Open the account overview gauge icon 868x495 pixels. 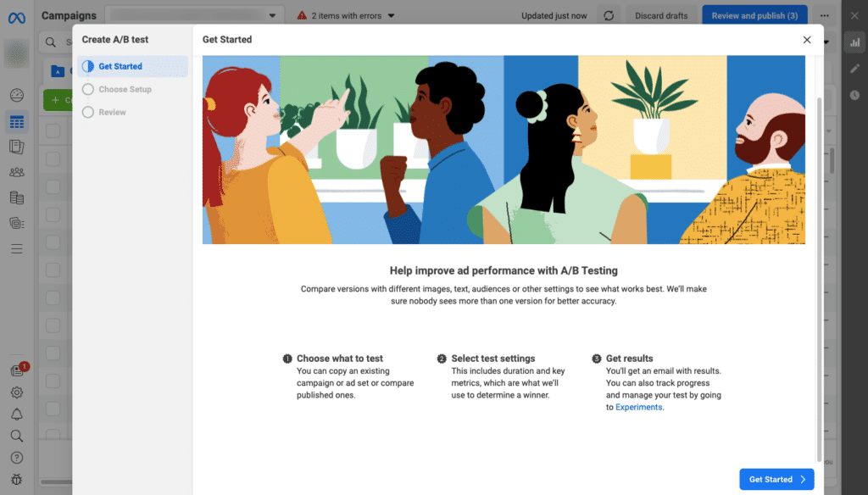point(17,95)
